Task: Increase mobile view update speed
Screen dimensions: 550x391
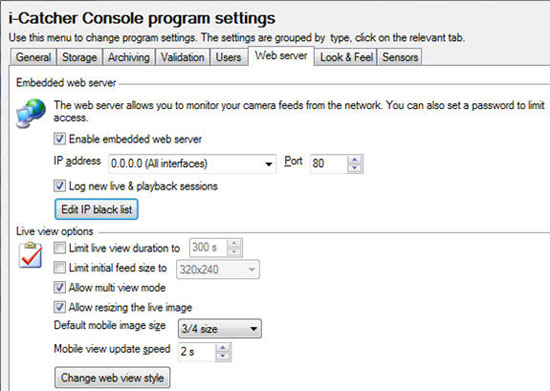Action: 223,348
